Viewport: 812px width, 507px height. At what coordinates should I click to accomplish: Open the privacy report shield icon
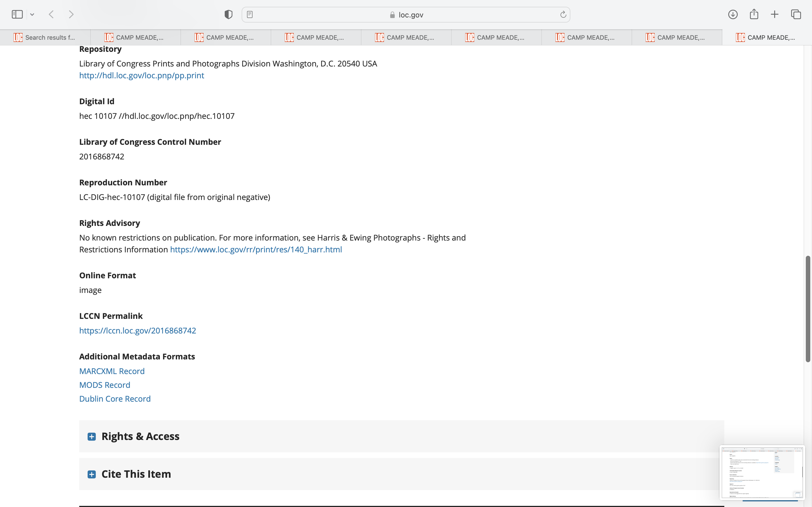(228, 14)
